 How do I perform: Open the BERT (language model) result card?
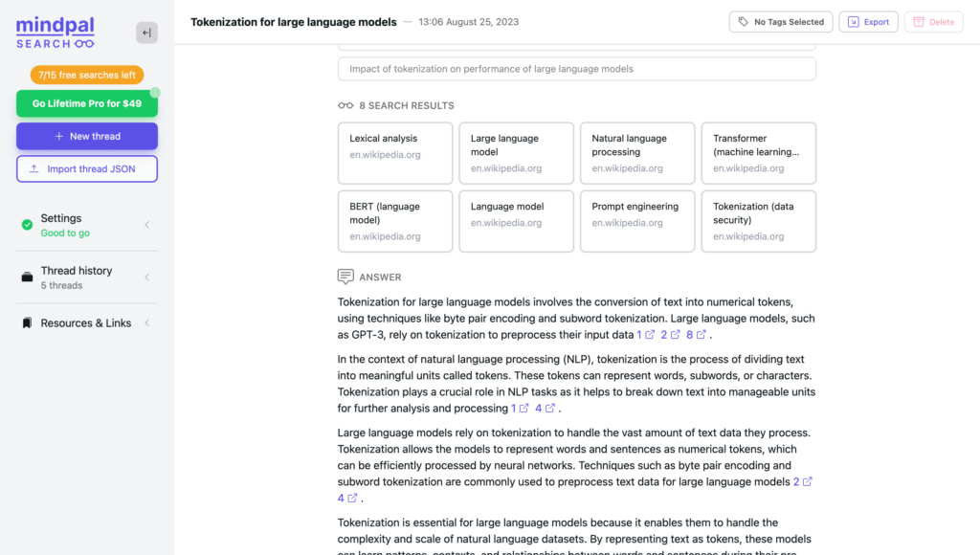(x=394, y=221)
